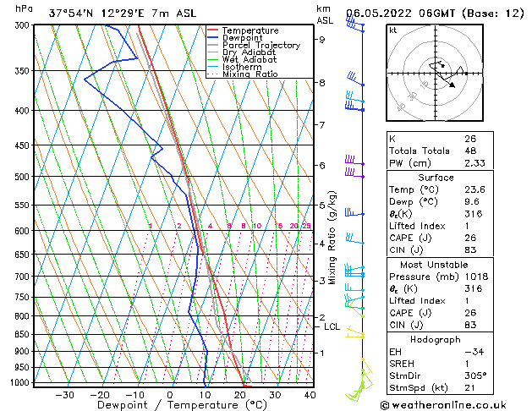The width and height of the screenshot is (532, 411).
Task: Click the Pressure (mb) value 1018
Action: pos(476,277)
